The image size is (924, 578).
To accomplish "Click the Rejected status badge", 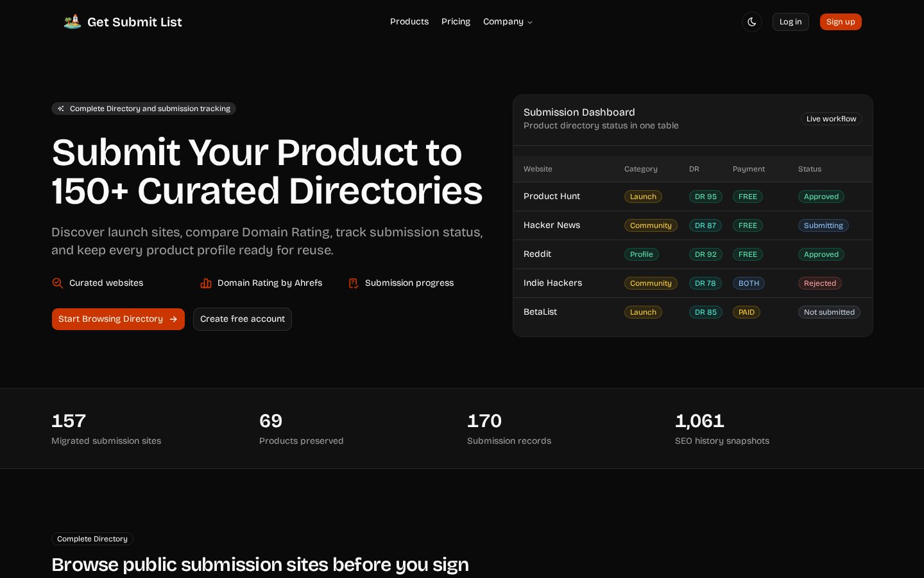I will 820,283.
